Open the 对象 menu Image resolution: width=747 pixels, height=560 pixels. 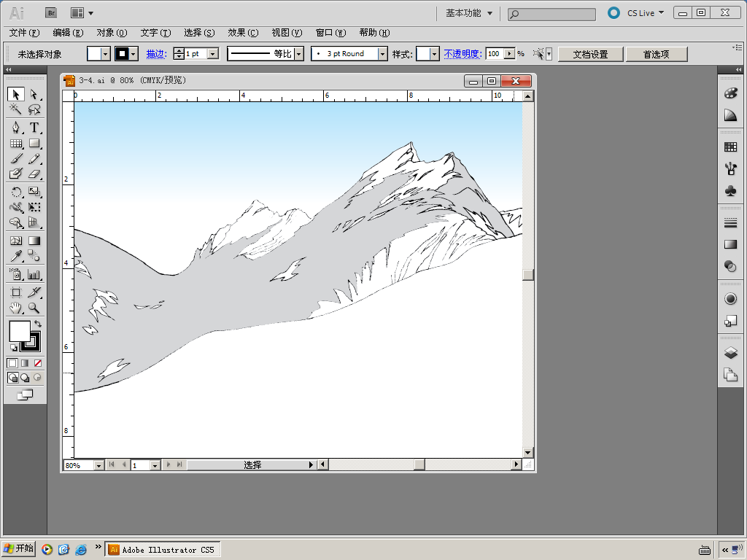112,33
